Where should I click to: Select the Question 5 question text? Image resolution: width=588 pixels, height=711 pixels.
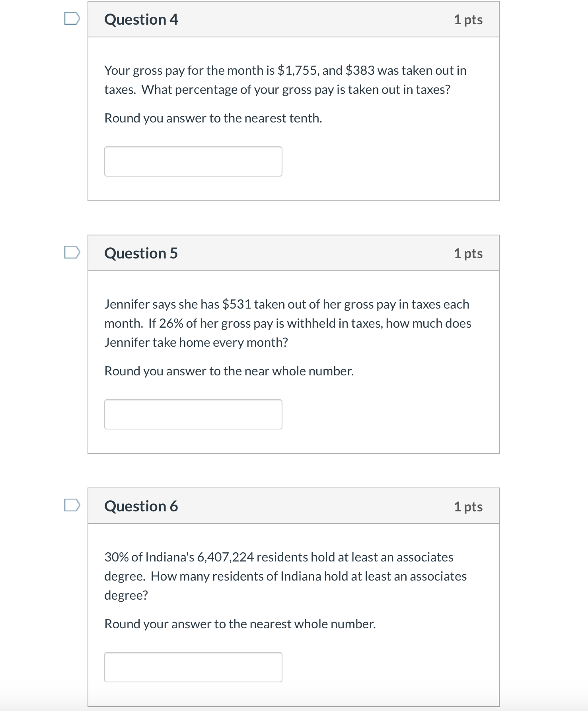(287, 323)
